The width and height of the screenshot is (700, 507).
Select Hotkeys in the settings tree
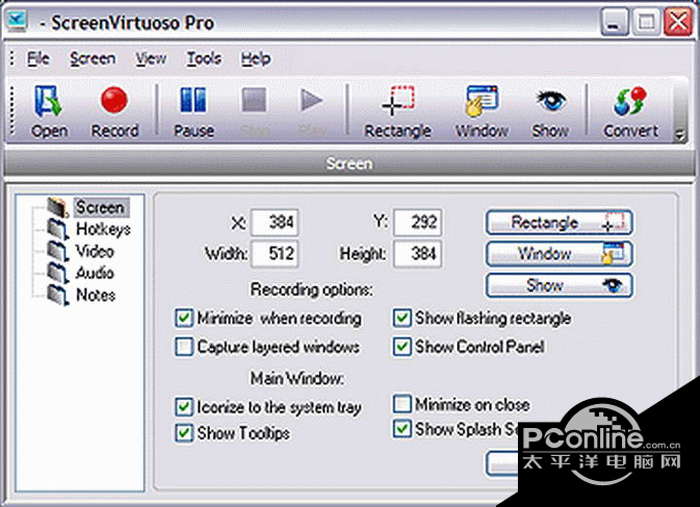[103, 229]
